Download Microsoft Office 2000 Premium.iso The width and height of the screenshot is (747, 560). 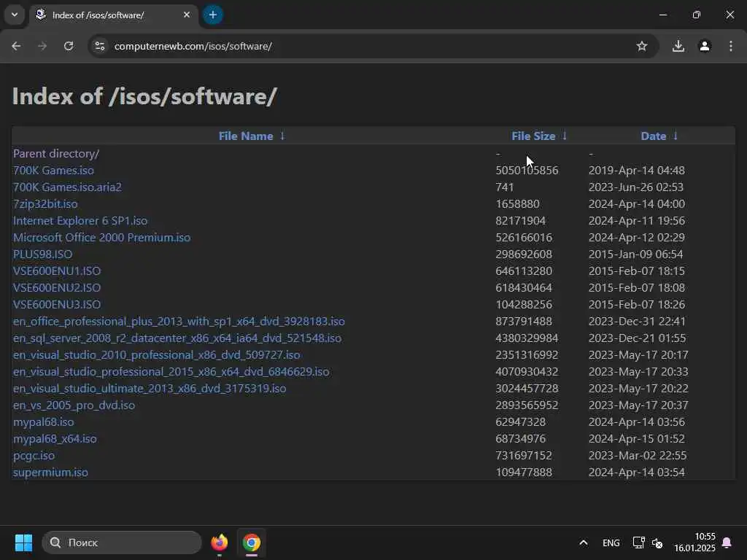[x=101, y=238]
